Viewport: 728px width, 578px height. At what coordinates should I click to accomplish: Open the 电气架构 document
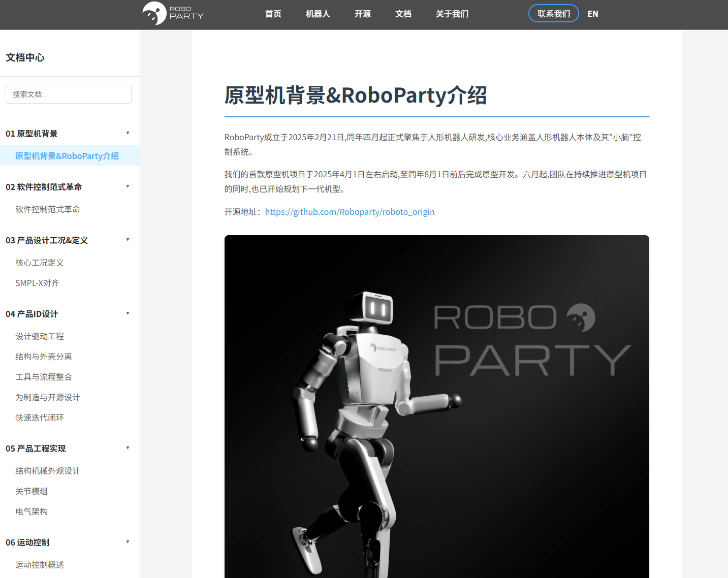[x=31, y=511]
